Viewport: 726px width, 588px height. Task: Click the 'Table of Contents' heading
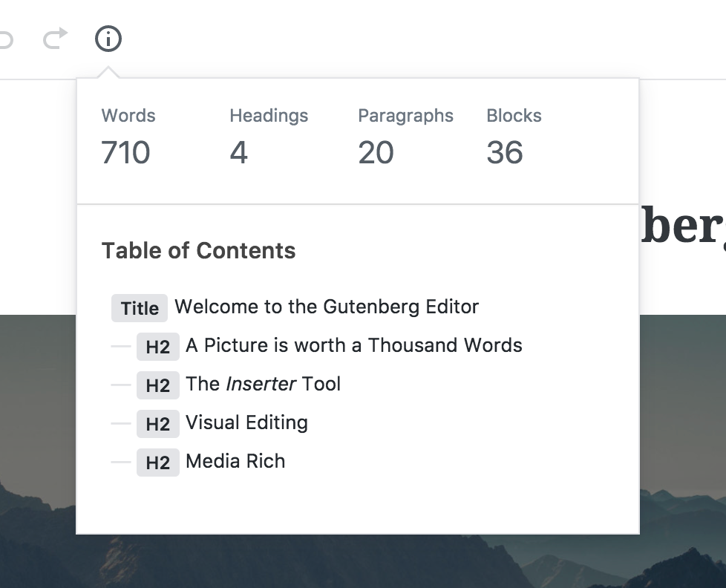198,250
